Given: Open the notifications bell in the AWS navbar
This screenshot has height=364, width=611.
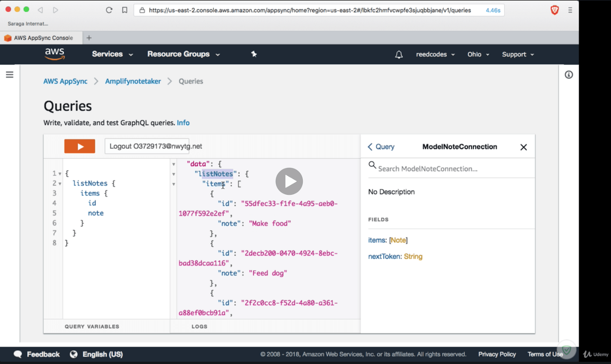Looking at the screenshot, I should pos(398,54).
